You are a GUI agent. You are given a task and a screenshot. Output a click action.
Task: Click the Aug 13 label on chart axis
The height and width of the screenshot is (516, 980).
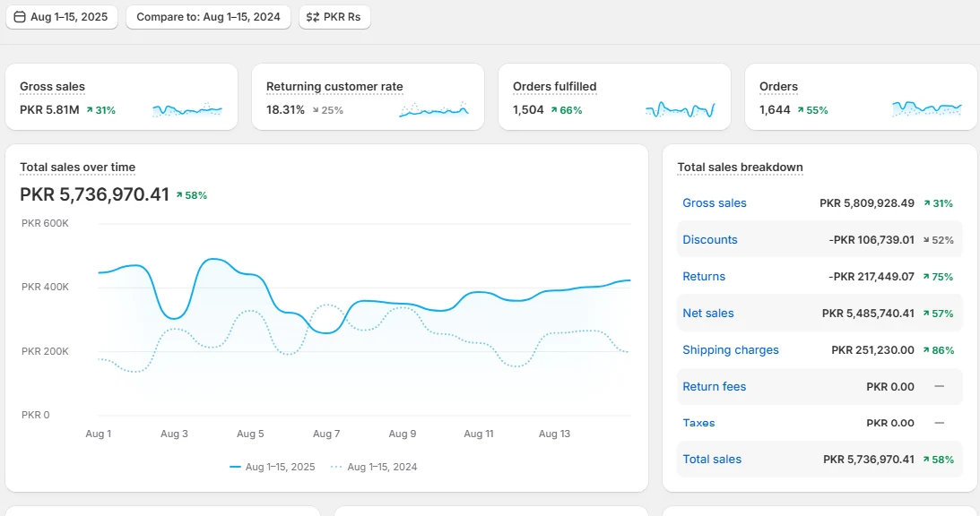coord(554,434)
